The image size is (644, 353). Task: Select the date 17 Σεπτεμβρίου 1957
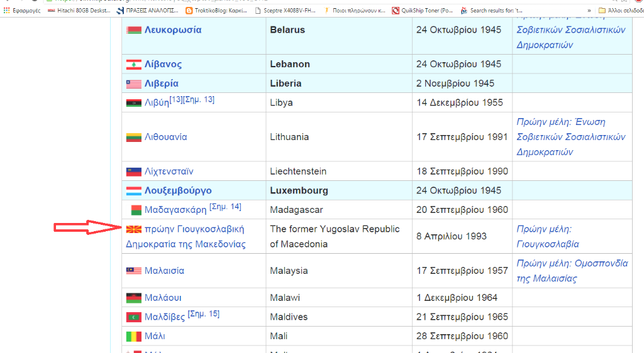coord(462,271)
